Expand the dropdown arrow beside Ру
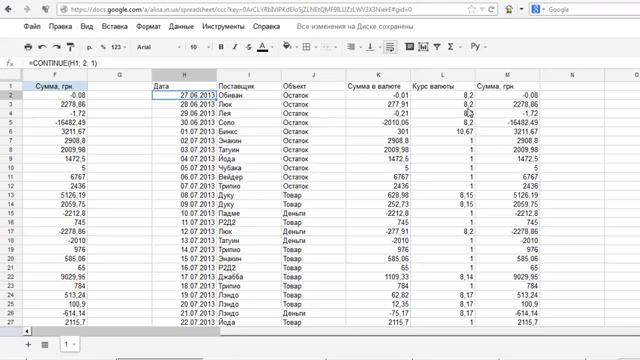This screenshot has width=640, height=360. pos(485,47)
